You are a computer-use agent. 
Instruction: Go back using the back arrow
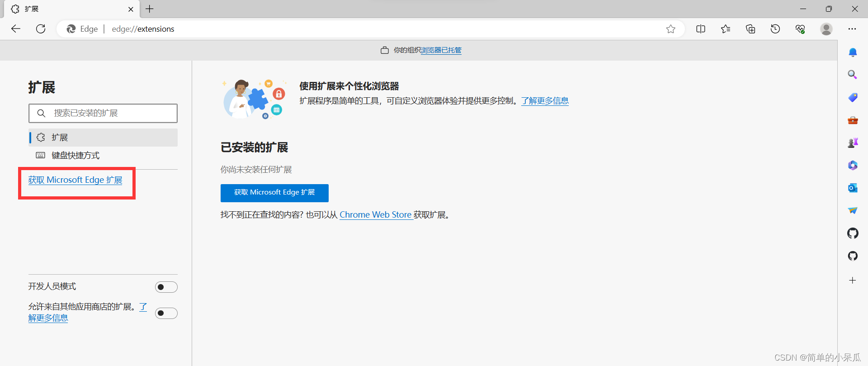point(16,29)
